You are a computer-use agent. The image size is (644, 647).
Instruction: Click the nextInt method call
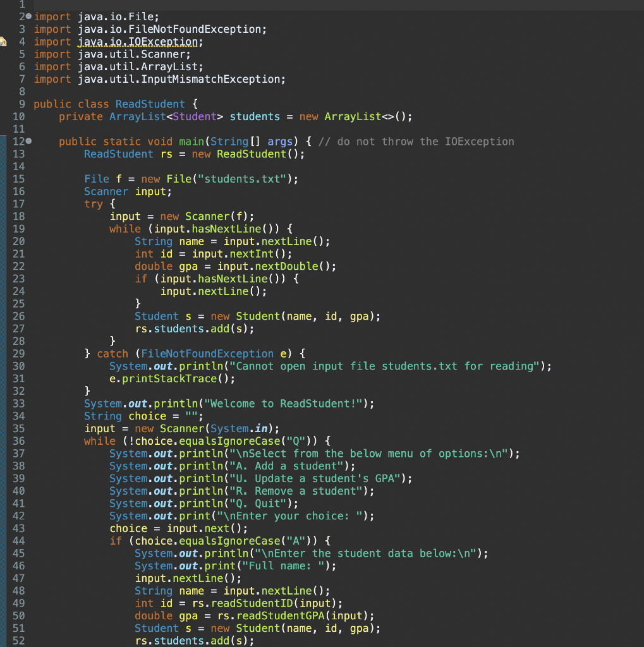tap(252, 254)
